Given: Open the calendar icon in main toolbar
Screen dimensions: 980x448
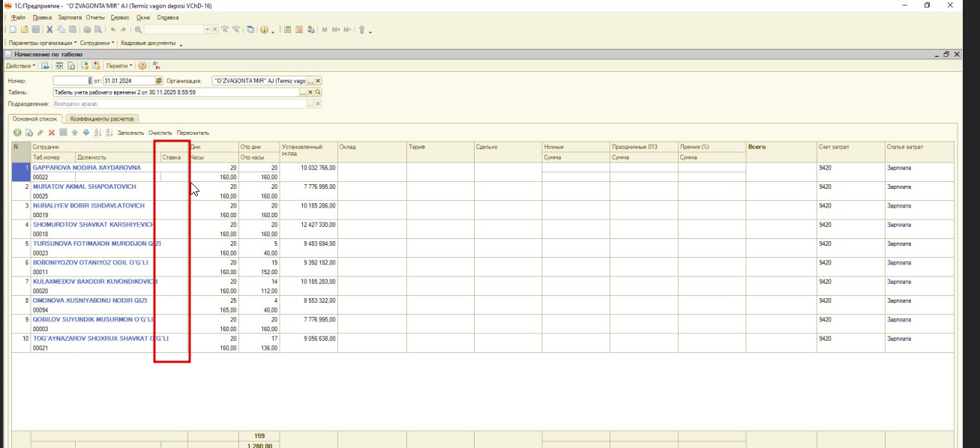Looking at the screenshot, I should (299, 30).
